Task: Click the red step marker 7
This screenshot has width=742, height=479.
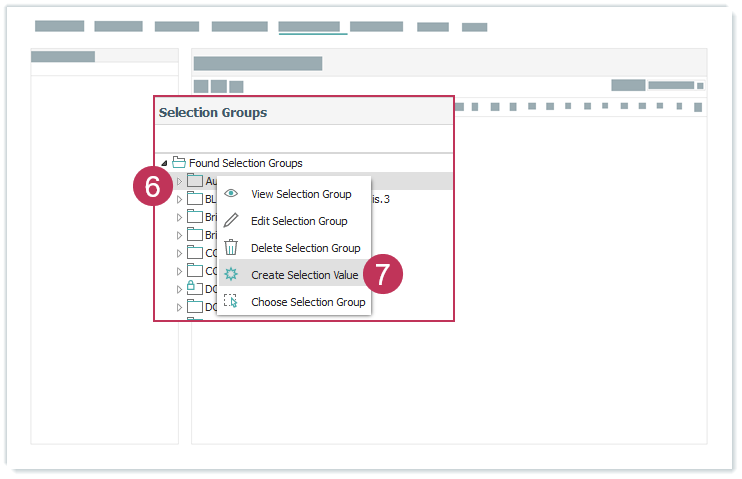Action: 382,275
